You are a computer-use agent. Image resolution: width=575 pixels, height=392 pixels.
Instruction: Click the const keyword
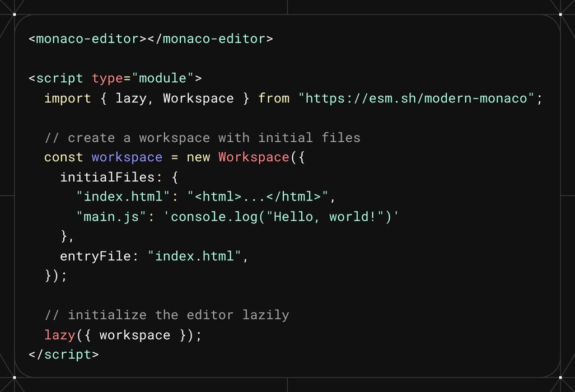click(x=63, y=157)
